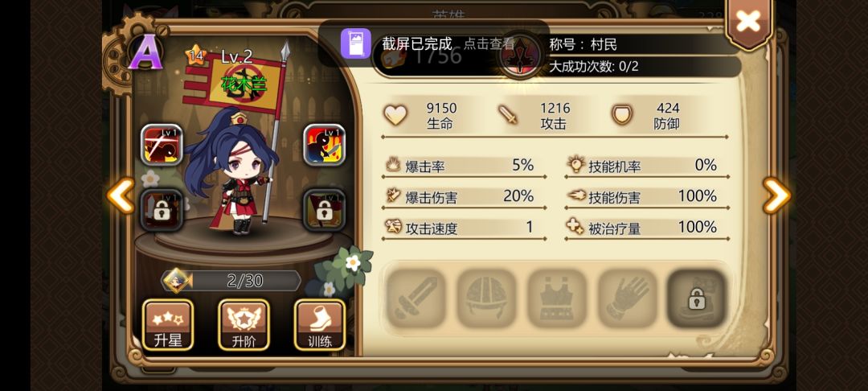Go to next hero with right arrow
The height and width of the screenshot is (391, 868).
pyautogui.click(x=776, y=195)
